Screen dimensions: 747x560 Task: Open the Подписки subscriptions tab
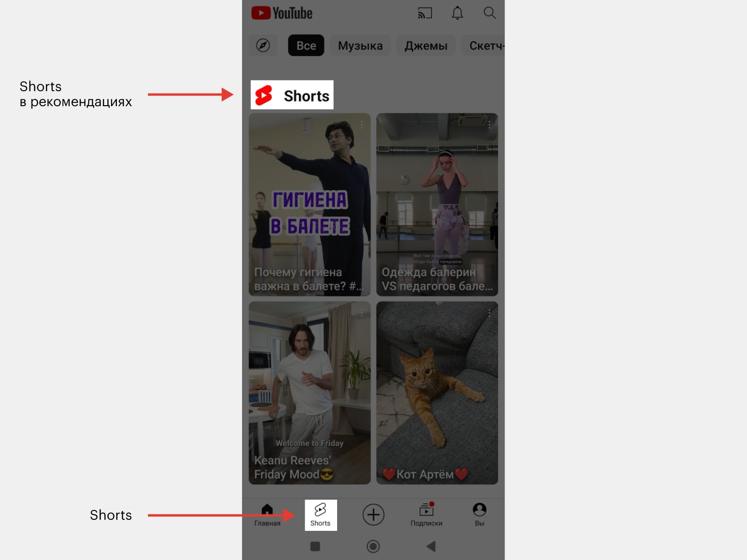[x=426, y=515]
